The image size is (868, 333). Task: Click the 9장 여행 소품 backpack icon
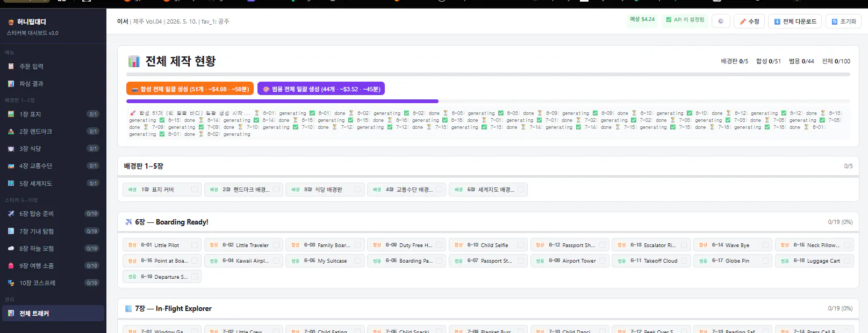pos(11,266)
